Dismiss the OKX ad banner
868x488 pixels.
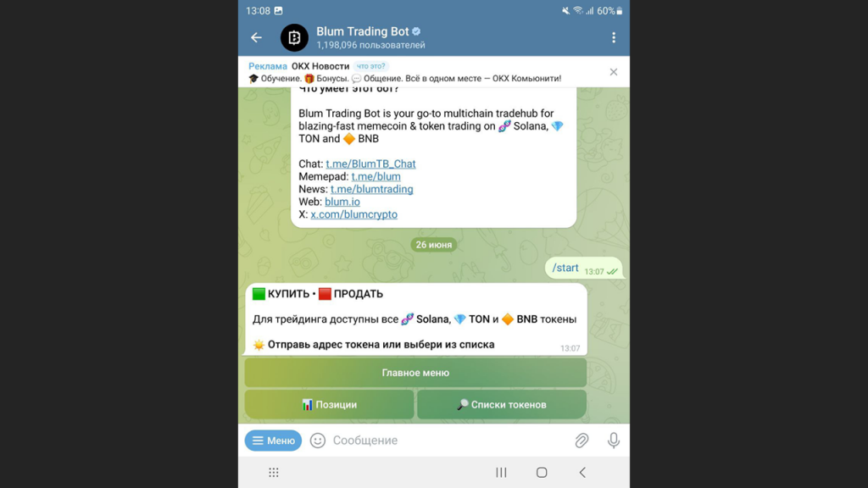pos(614,72)
